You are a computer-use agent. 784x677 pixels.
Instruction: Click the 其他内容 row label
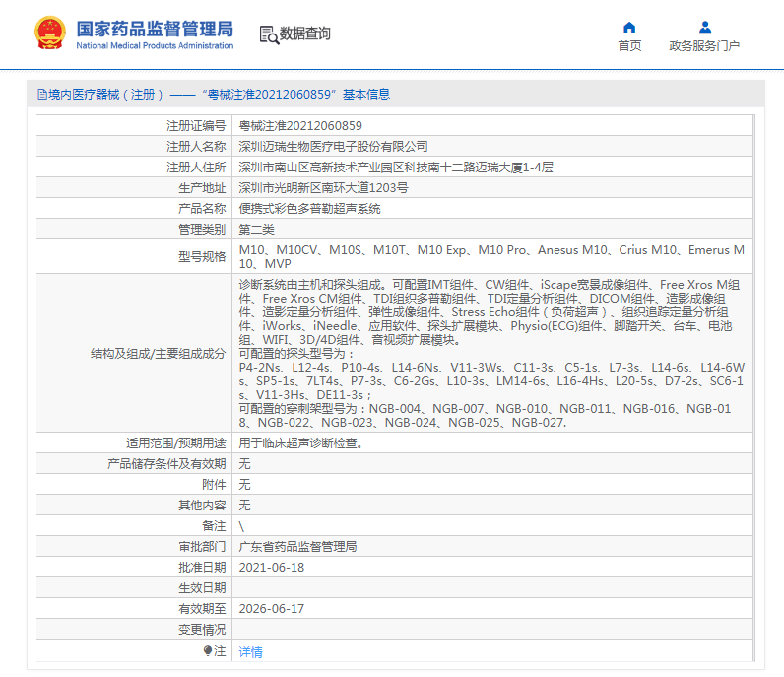pos(202,506)
